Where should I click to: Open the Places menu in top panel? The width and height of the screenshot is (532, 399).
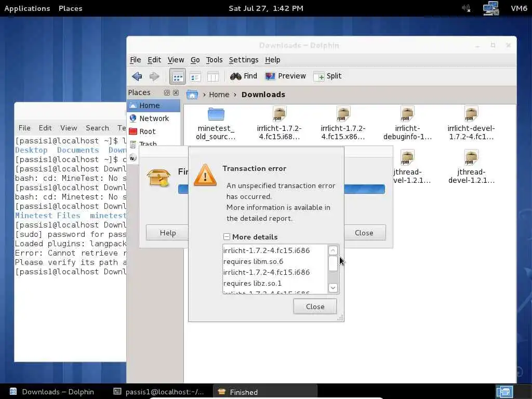tap(70, 8)
